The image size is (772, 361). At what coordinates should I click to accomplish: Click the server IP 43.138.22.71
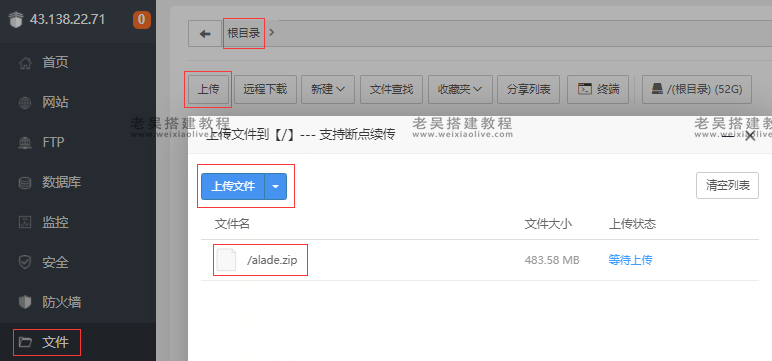[x=67, y=20]
